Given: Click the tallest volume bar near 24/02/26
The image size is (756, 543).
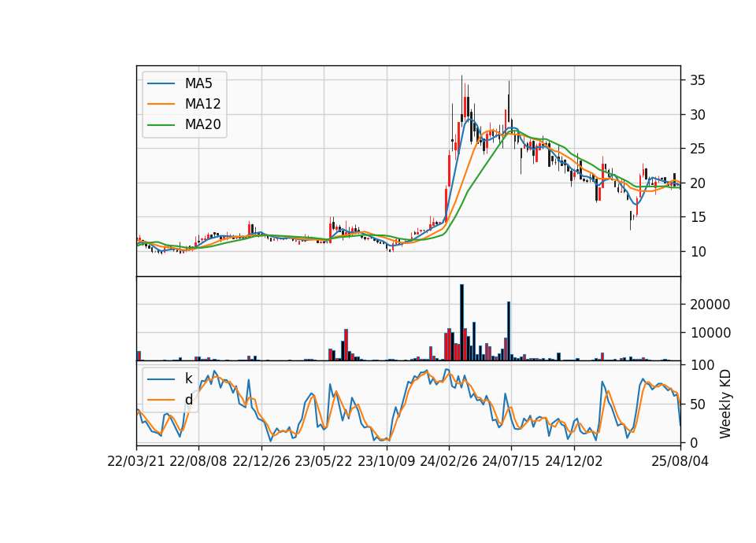Looking at the screenshot, I should (x=461, y=323).
